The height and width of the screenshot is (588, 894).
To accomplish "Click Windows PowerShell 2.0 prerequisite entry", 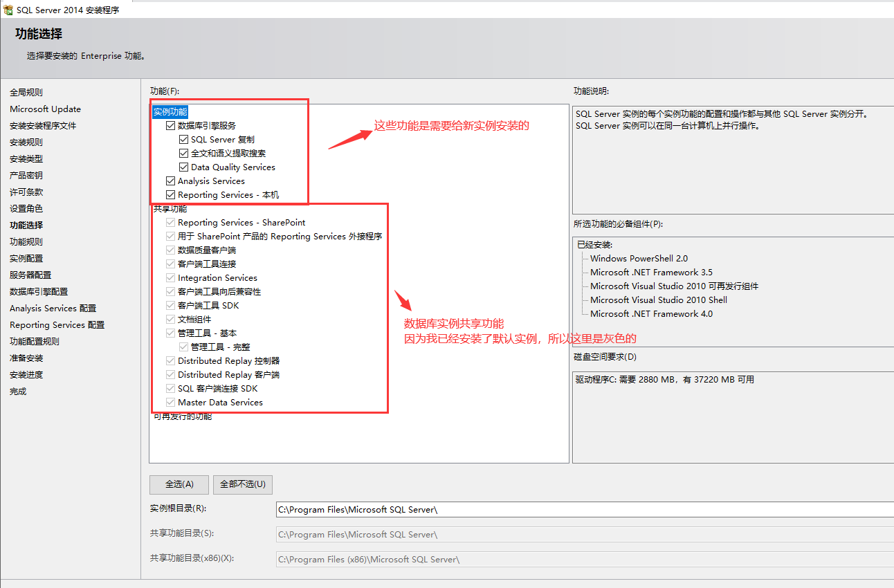I will coord(639,259).
